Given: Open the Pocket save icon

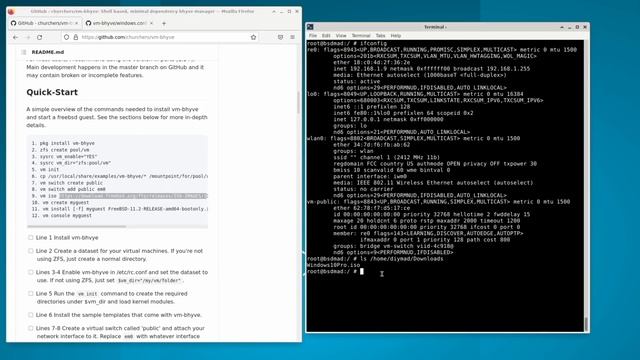Looking at the screenshot, I should [x=280, y=37].
